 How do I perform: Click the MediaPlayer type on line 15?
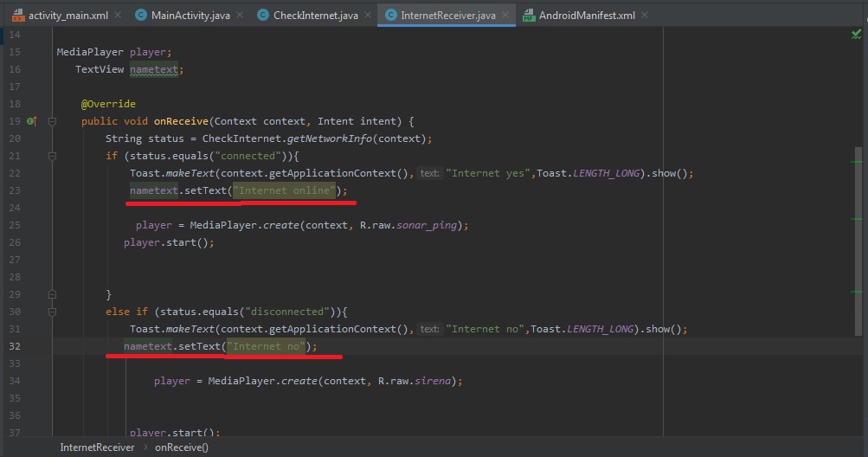(90, 52)
